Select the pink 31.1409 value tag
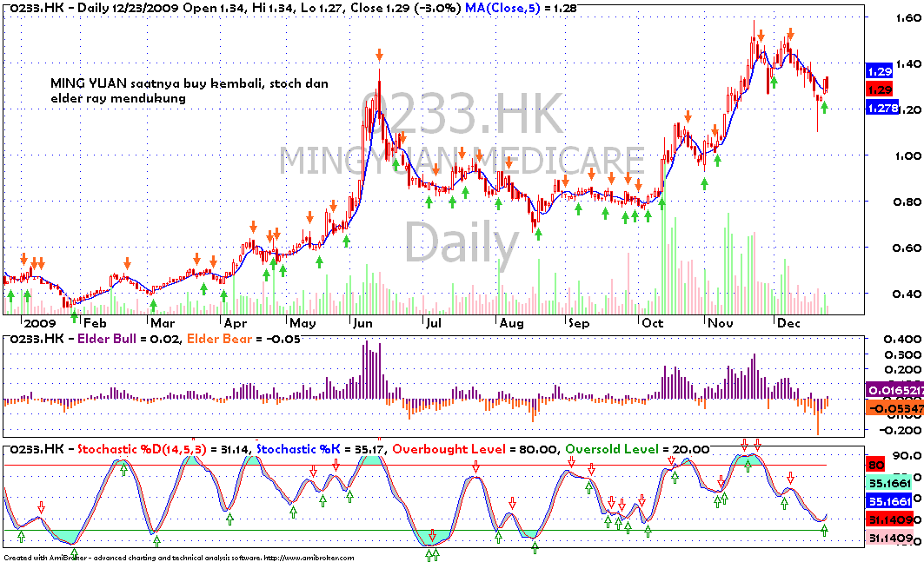This screenshot has height=562, width=924. click(890, 538)
